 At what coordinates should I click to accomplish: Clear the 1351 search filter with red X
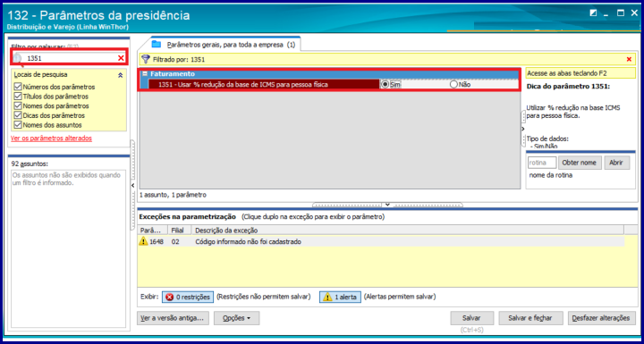click(x=121, y=58)
